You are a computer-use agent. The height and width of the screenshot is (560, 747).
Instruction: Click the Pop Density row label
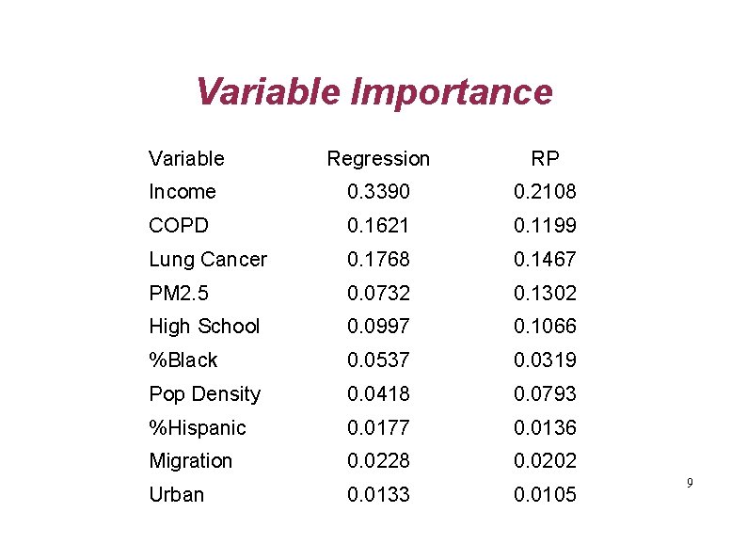click(205, 394)
